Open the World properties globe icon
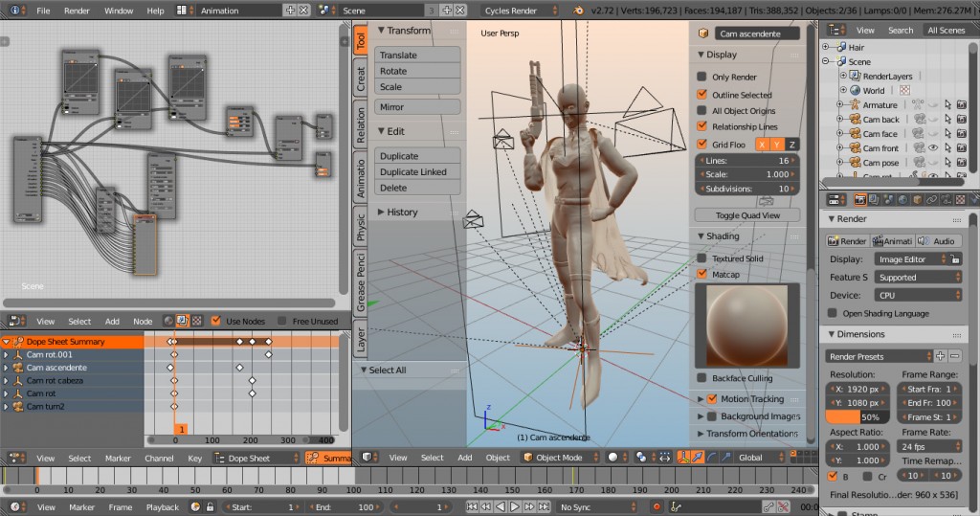Image resolution: width=980 pixels, height=516 pixels. point(902,199)
